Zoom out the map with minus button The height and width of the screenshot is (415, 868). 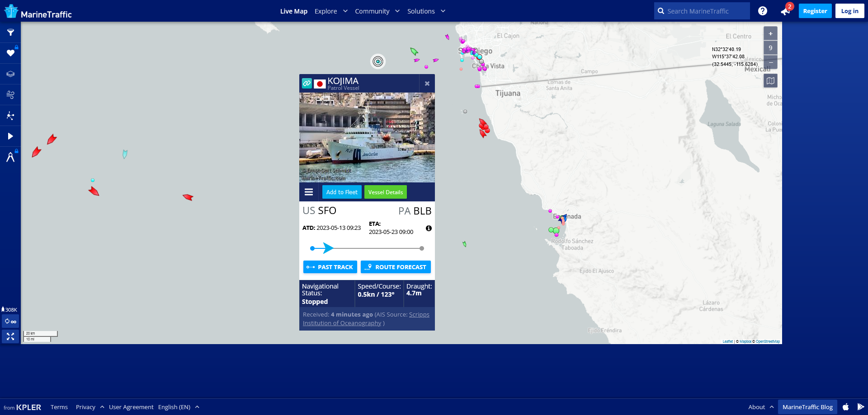(771, 62)
